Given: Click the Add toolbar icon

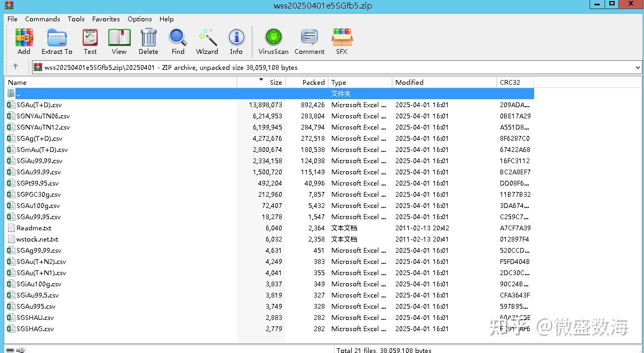Looking at the screenshot, I should [x=24, y=41].
